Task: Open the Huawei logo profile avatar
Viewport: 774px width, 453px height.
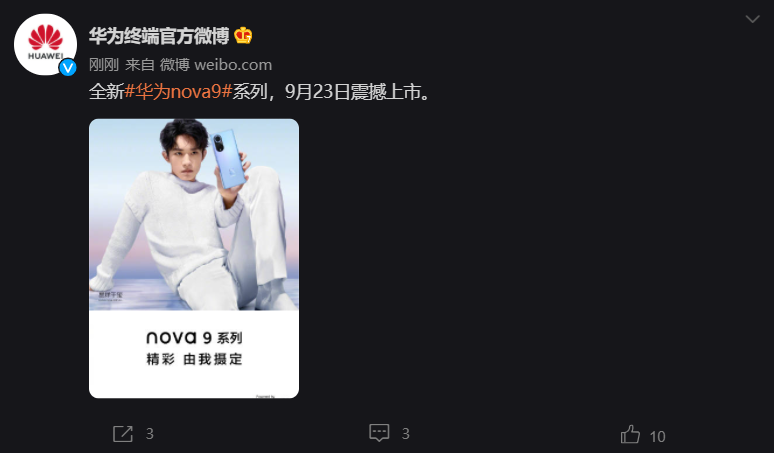Action: click(x=45, y=44)
